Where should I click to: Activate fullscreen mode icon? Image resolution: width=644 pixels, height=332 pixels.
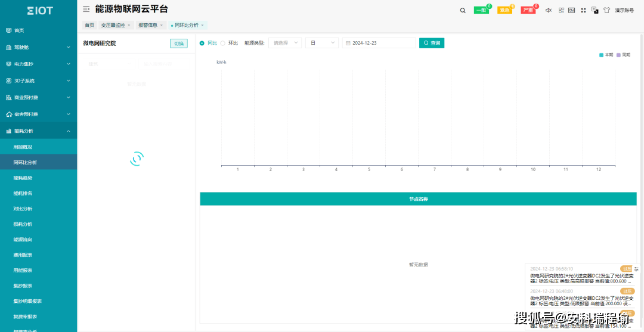click(583, 10)
